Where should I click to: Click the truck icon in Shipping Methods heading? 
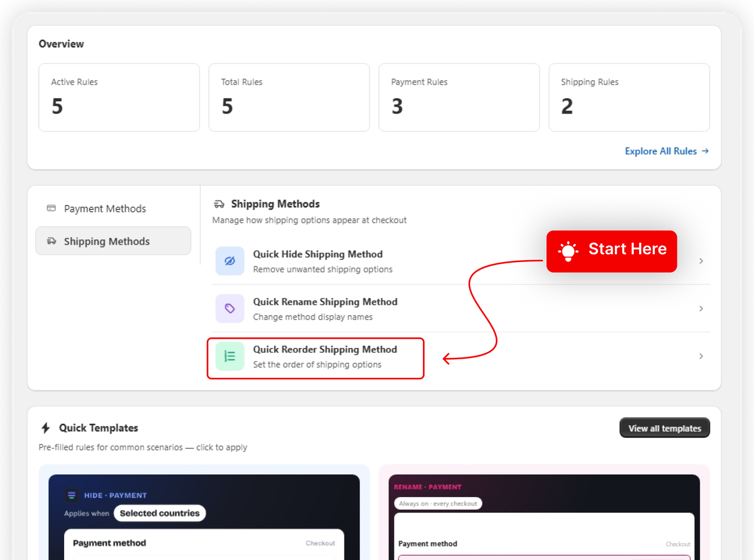[x=219, y=204]
